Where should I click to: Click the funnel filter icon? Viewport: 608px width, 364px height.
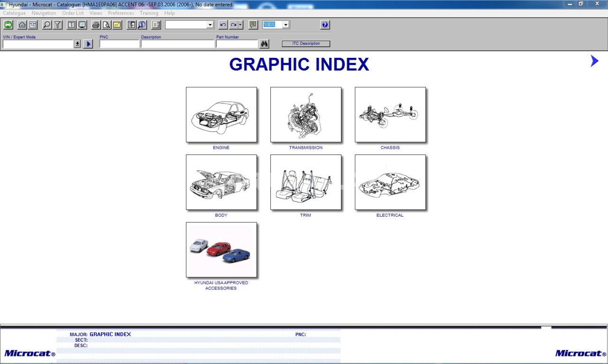coord(58,25)
